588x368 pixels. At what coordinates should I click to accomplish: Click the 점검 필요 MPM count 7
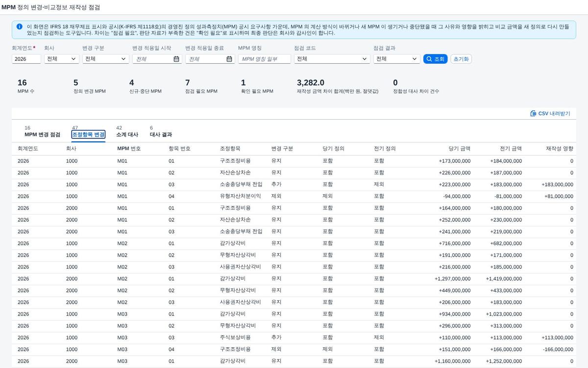(187, 83)
